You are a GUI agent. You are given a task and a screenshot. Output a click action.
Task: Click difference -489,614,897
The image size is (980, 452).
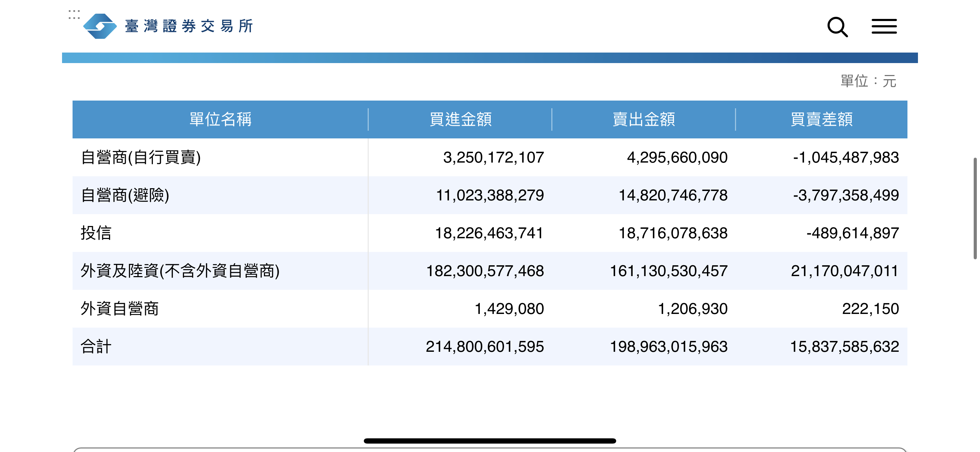(x=852, y=233)
